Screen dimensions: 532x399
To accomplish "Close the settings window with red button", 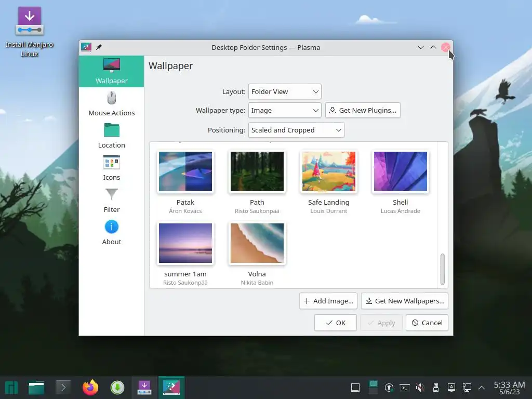I will [x=445, y=47].
